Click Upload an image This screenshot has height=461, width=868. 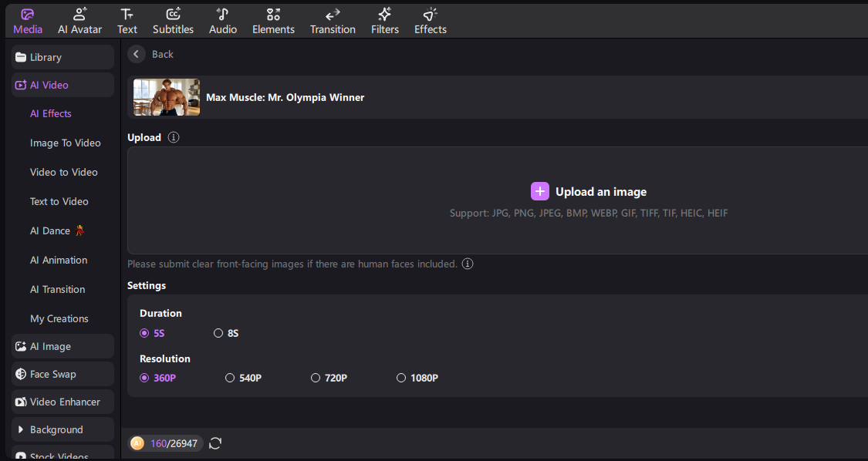589,191
